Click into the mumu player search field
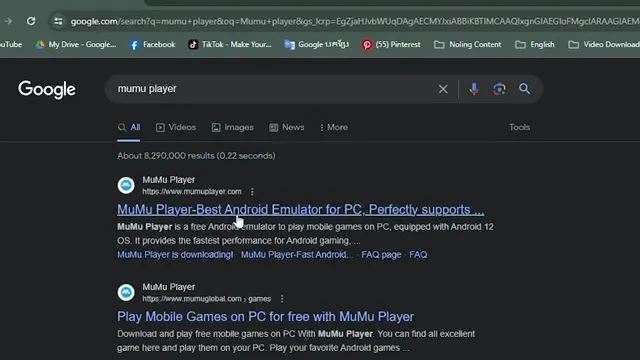Screen dimensions: 640x360 (x=269, y=89)
